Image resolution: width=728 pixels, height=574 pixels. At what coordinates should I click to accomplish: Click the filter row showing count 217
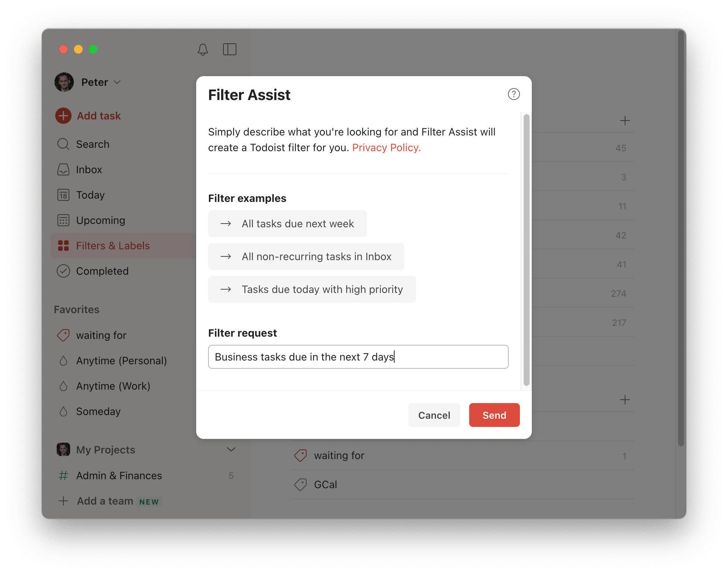click(x=583, y=322)
